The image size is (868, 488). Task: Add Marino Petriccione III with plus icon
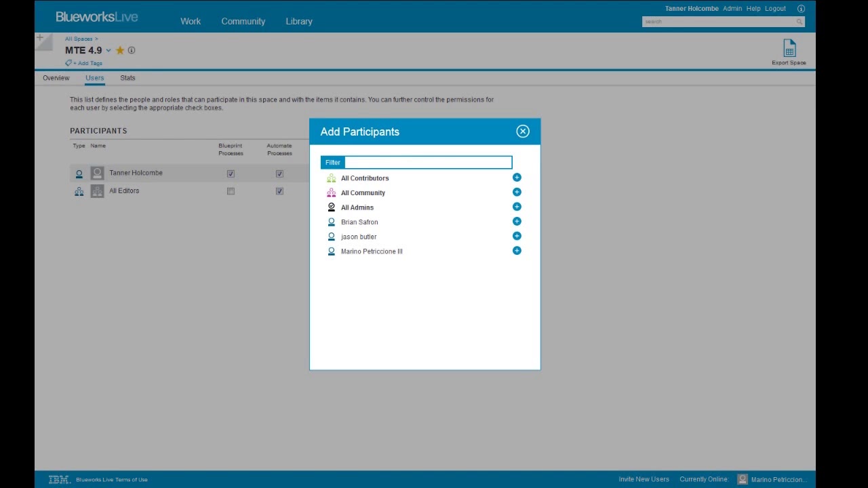(x=517, y=251)
